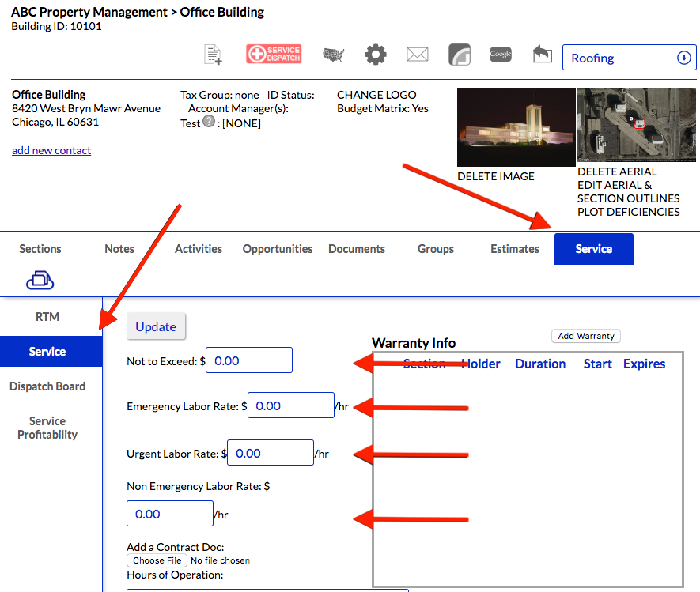This screenshot has height=592, width=700.
Task: Click the Account Manager(s) label
Action: click(238, 108)
